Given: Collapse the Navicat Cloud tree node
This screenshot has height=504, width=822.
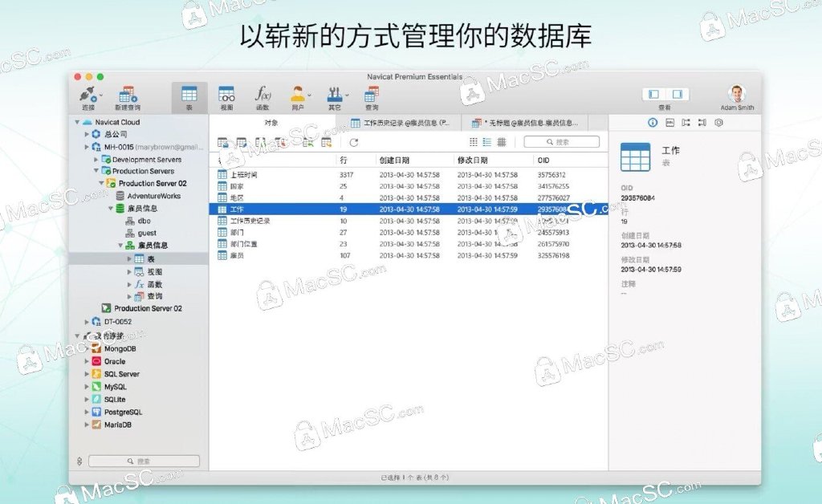Looking at the screenshot, I should (x=77, y=122).
